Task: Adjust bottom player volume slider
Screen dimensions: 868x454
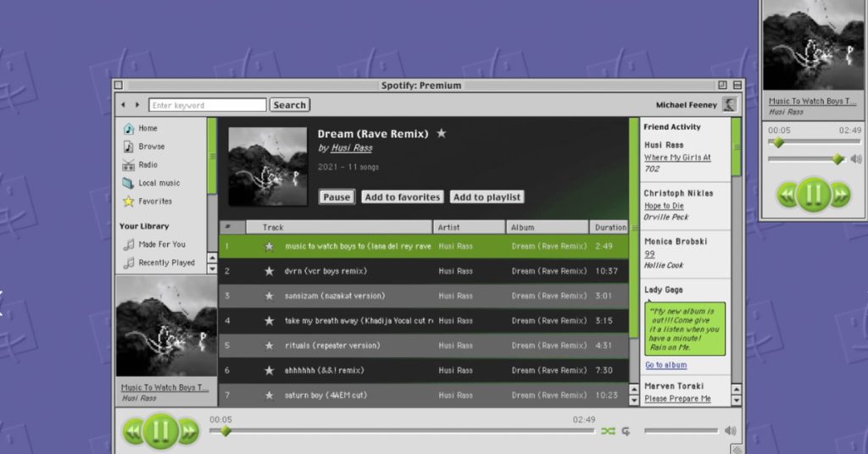Action: pos(681,431)
